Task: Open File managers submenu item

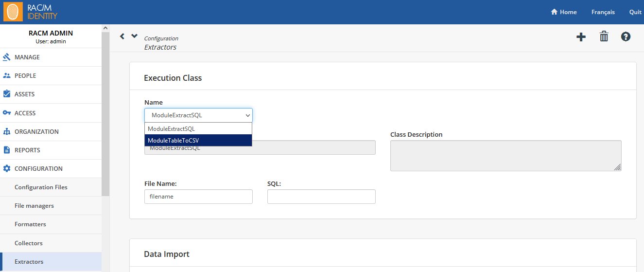Action: 51,206
